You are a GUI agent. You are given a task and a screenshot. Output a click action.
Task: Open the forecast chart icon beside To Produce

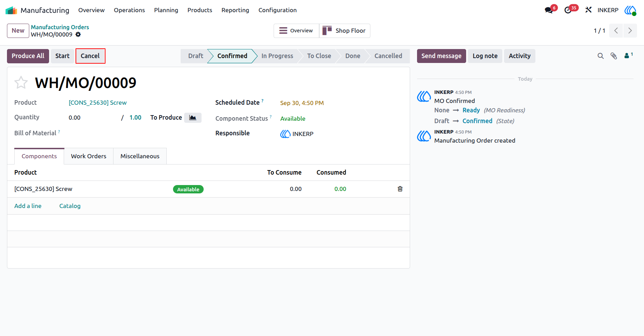[x=193, y=118]
